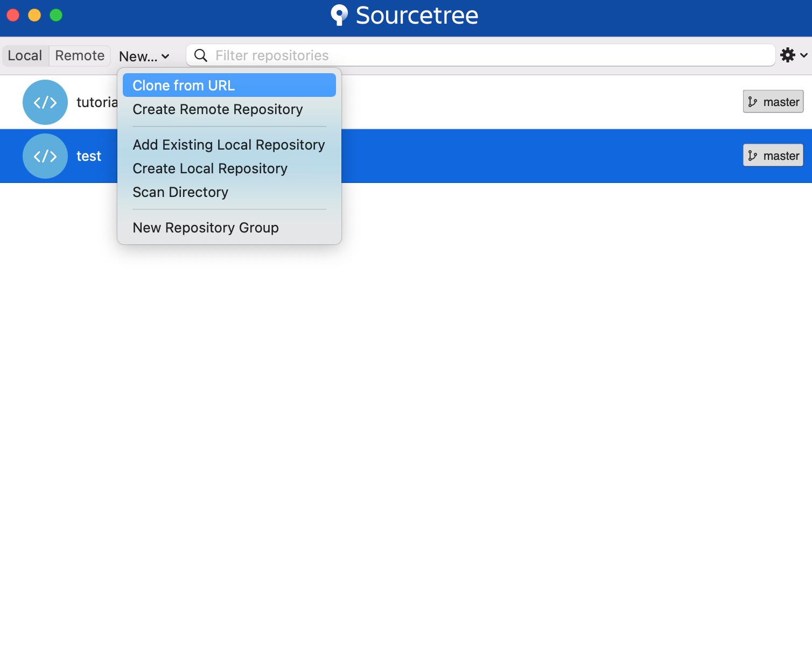The height and width of the screenshot is (663, 812).
Task: Collapse the New... dropdown button
Action: pyautogui.click(x=144, y=56)
